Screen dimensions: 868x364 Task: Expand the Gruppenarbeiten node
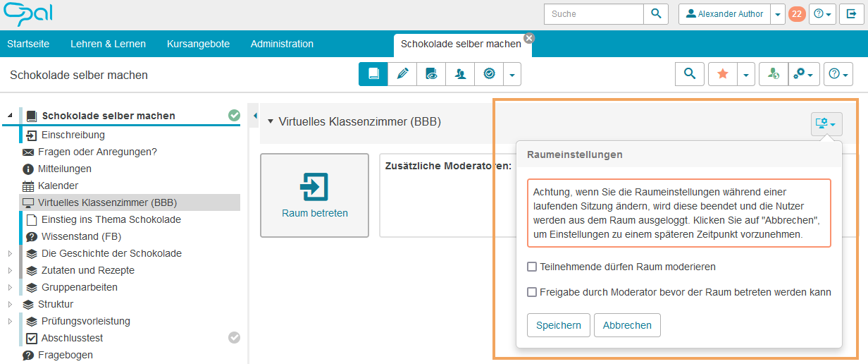(x=10, y=287)
